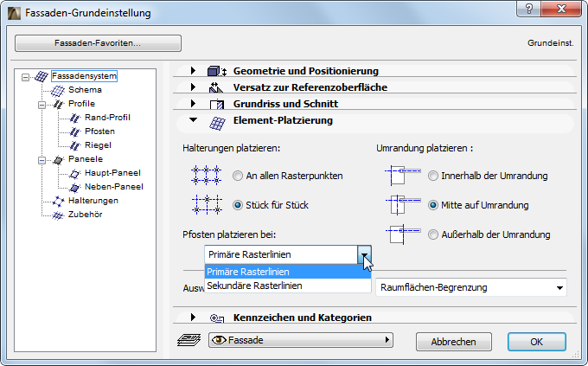Screen dimensions: 588x366
Task: Choose Außerhalb der Umrandung option
Action: pyautogui.click(x=433, y=234)
